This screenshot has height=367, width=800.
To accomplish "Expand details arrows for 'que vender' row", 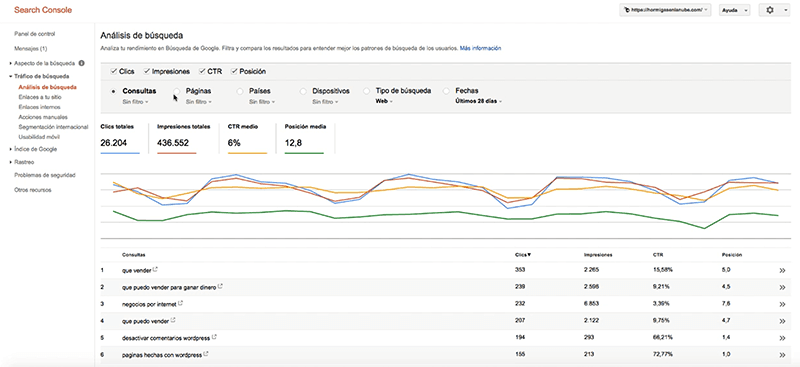I will point(782,271).
